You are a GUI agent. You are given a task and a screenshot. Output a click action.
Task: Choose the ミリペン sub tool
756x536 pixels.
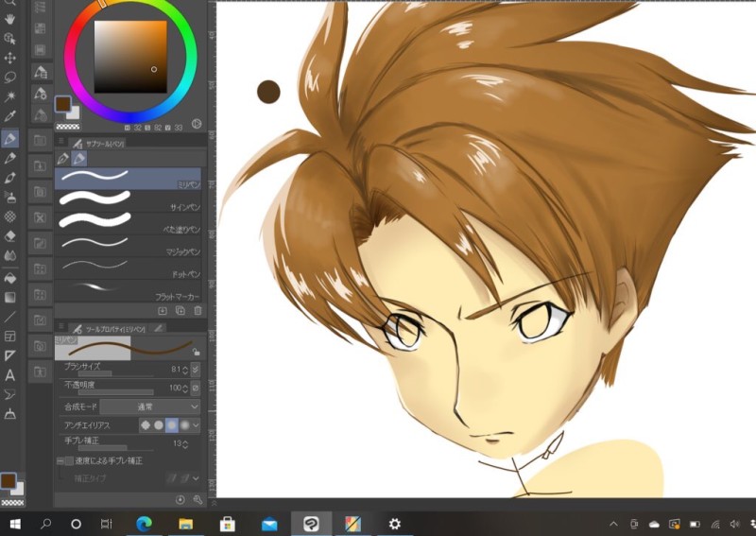[128, 179]
